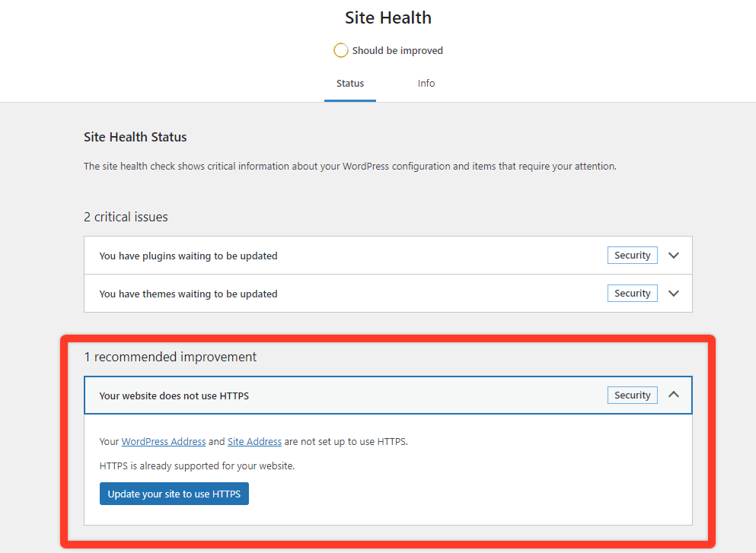Open 'You have themes waiting to be updated'
The width and height of the screenshot is (756, 553).
(x=388, y=294)
